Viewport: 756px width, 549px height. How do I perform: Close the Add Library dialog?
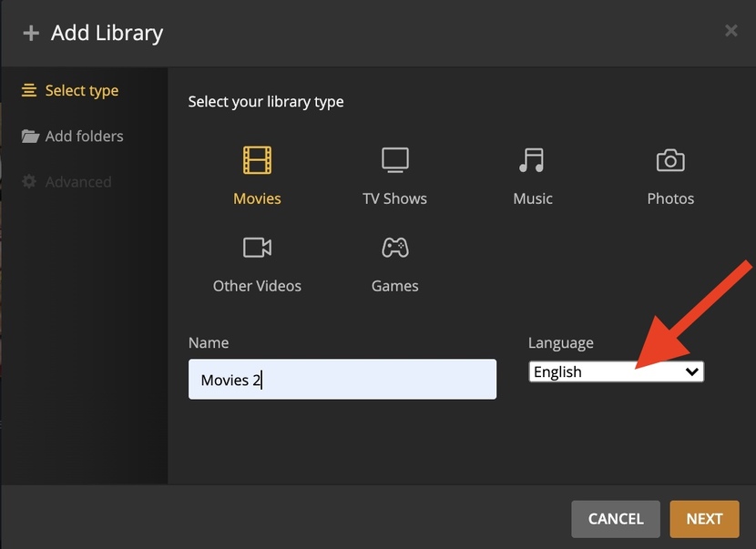pyautogui.click(x=730, y=31)
